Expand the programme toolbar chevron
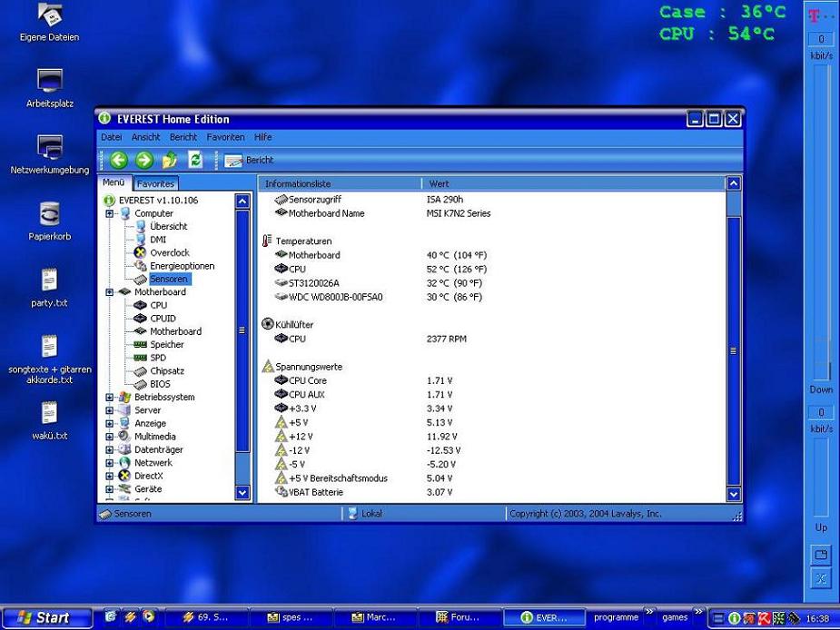The width and height of the screenshot is (840, 630). (x=648, y=613)
